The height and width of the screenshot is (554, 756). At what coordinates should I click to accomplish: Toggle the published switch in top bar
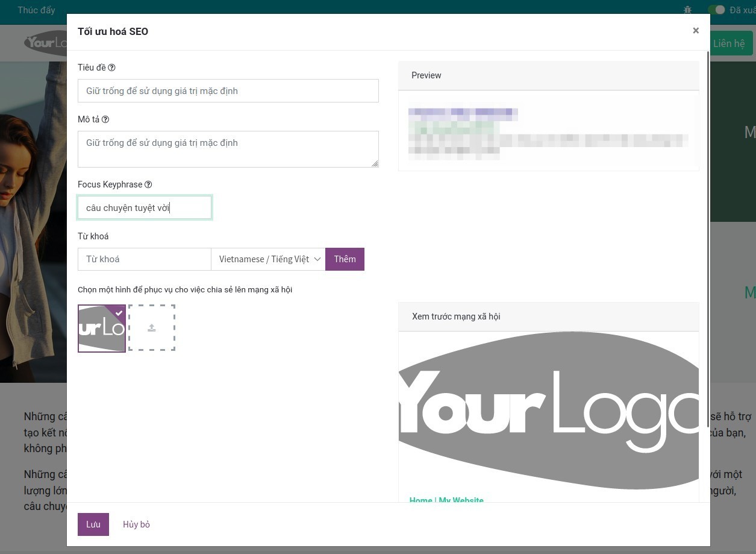716,10
